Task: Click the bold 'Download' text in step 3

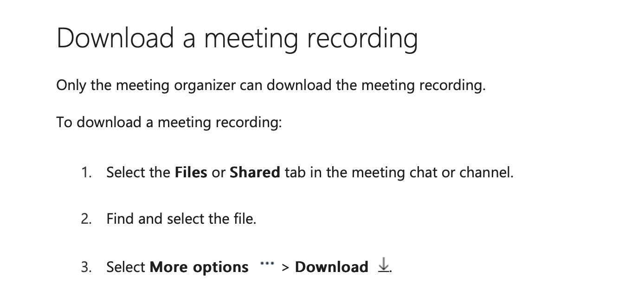Action: click(x=331, y=267)
